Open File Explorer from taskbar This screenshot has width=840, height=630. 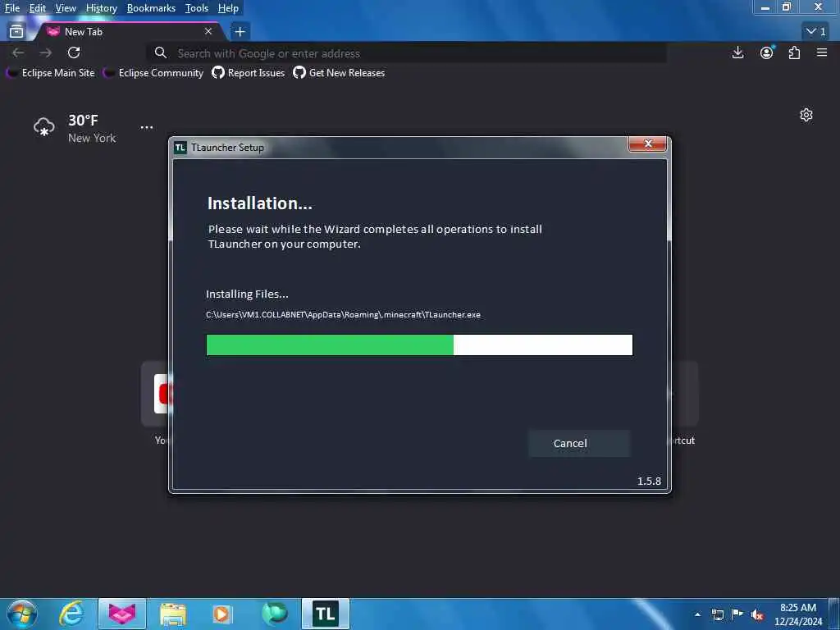pyautogui.click(x=173, y=614)
